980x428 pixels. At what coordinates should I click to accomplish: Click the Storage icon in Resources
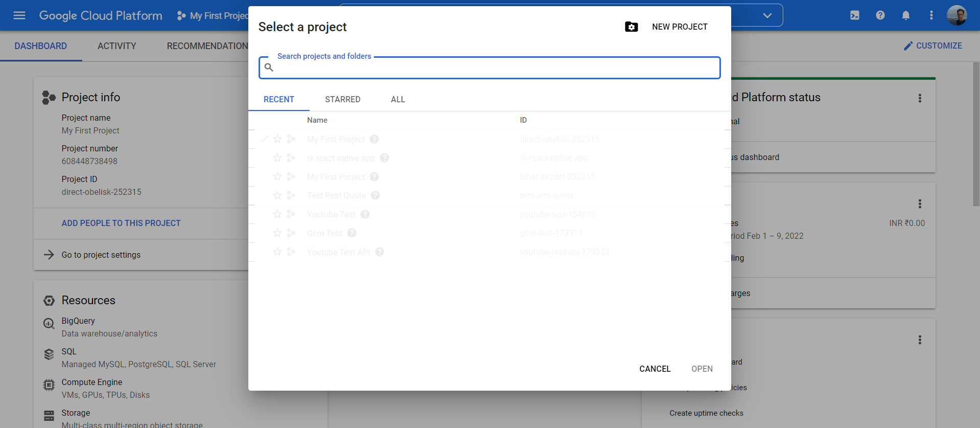coord(49,416)
